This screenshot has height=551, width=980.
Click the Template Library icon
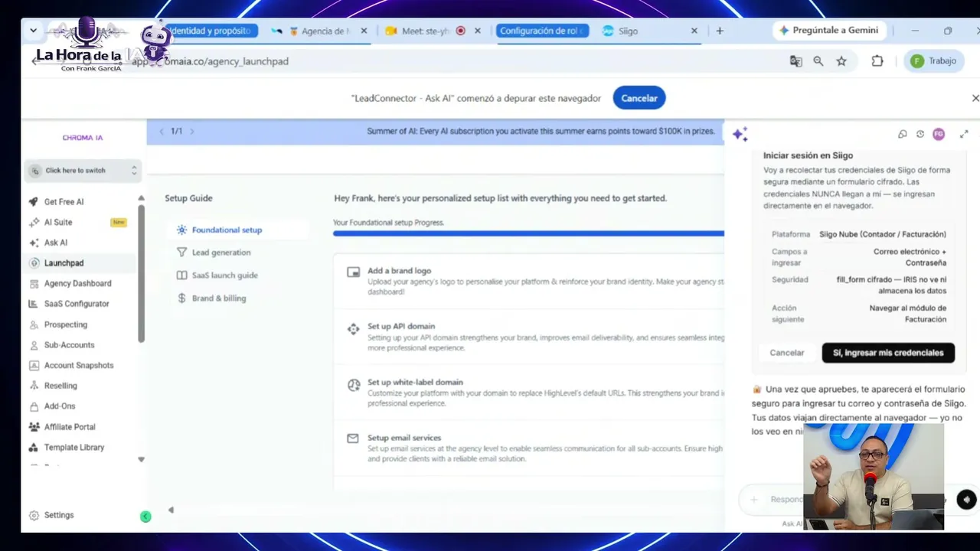pos(34,447)
